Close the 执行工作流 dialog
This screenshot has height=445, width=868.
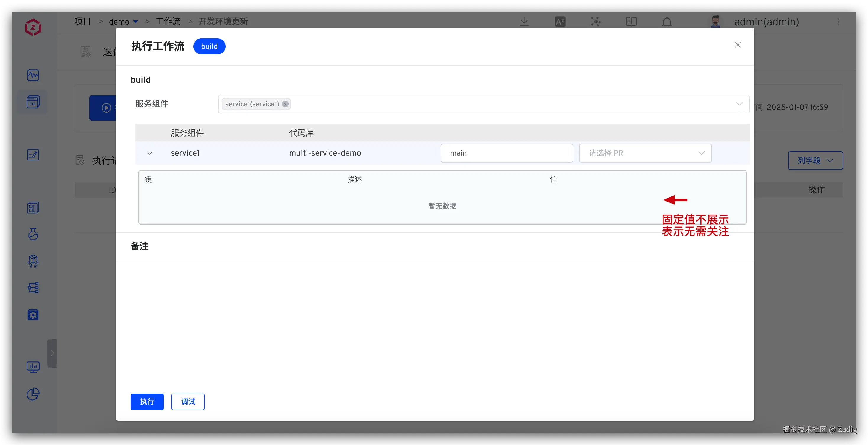point(738,45)
